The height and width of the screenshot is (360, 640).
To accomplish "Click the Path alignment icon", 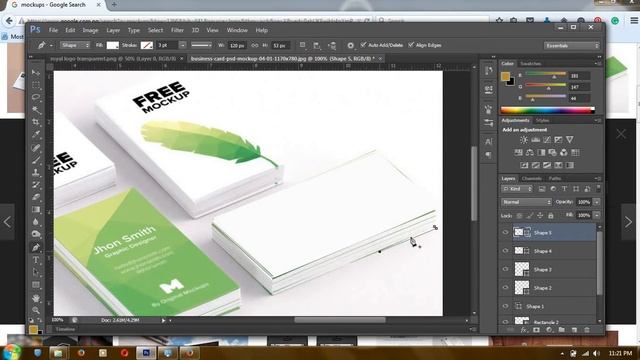I will [x=317, y=45].
